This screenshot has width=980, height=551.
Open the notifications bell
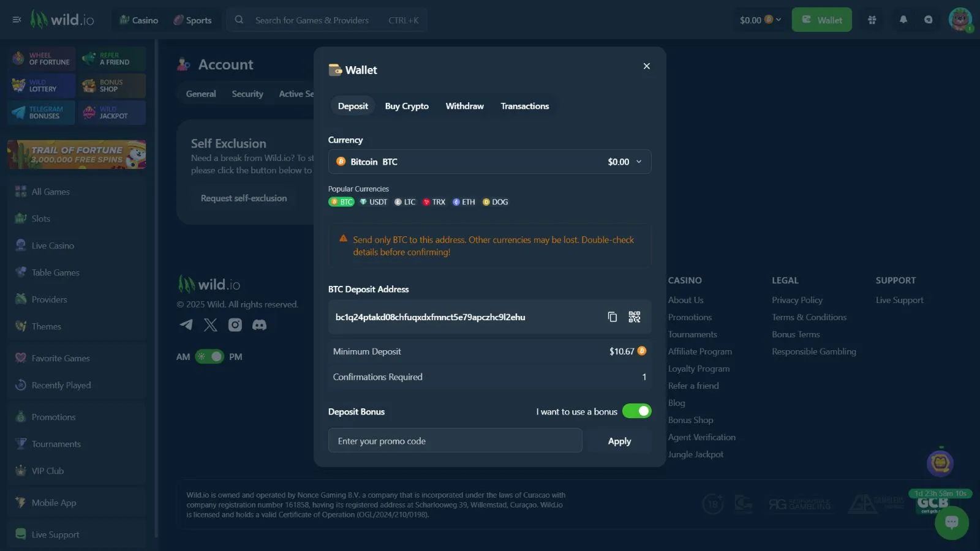(903, 20)
